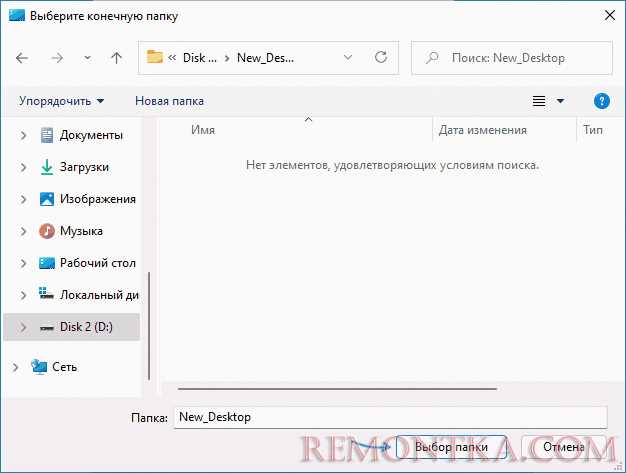The width and height of the screenshot is (626, 473).
Task: Click the Папка folder name field
Action: point(390,418)
